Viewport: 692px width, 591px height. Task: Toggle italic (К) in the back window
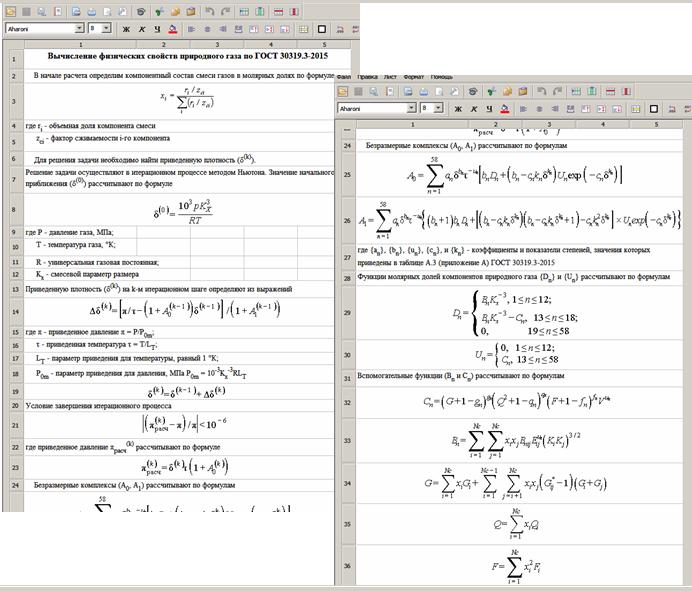[141, 30]
